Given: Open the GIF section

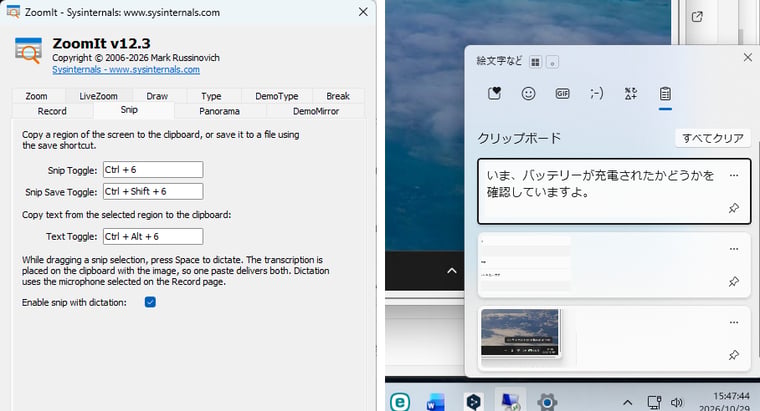Looking at the screenshot, I should (x=562, y=93).
